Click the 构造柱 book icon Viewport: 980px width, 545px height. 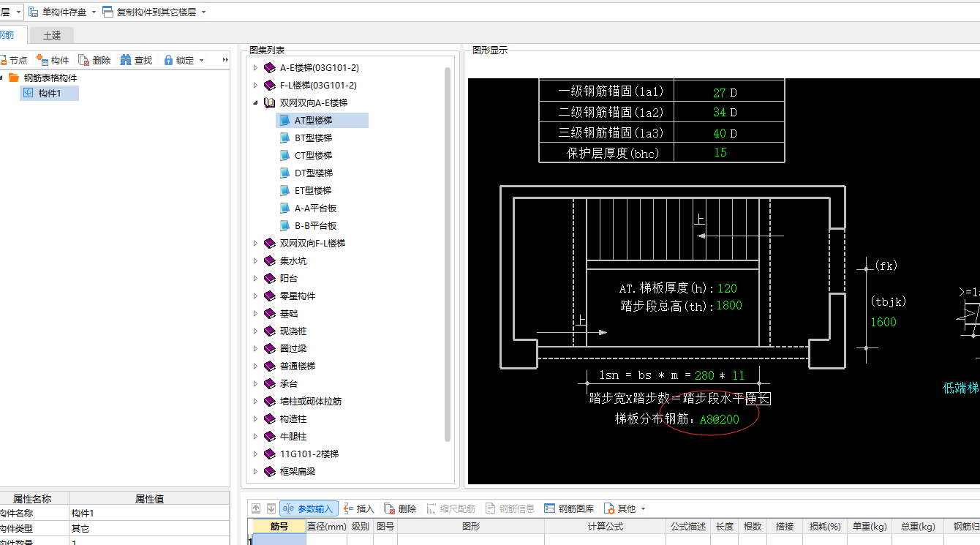270,418
